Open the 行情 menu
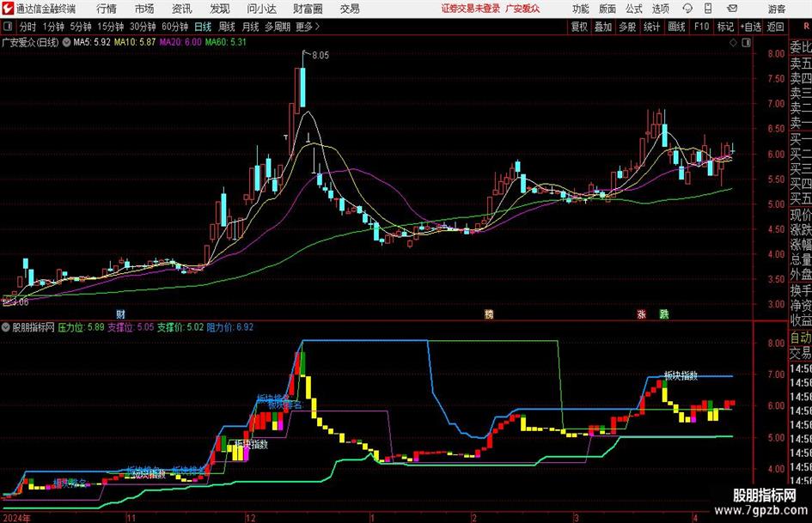The height and width of the screenshot is (523, 812). 107,9
